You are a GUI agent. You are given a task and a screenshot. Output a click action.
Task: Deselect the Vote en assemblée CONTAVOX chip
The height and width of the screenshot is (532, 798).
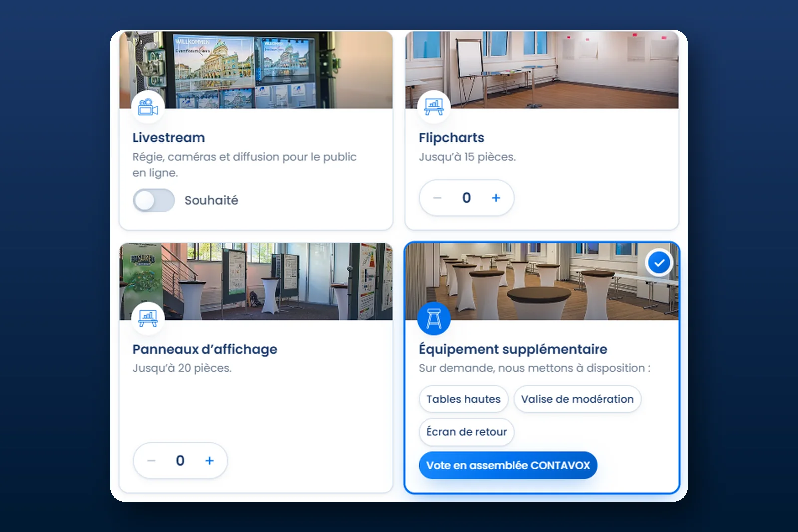[508, 465]
